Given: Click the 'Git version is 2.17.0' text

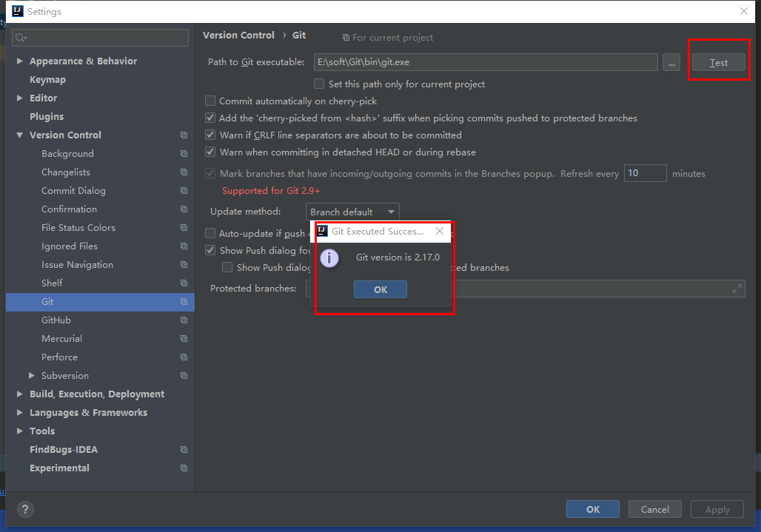Looking at the screenshot, I should point(398,257).
